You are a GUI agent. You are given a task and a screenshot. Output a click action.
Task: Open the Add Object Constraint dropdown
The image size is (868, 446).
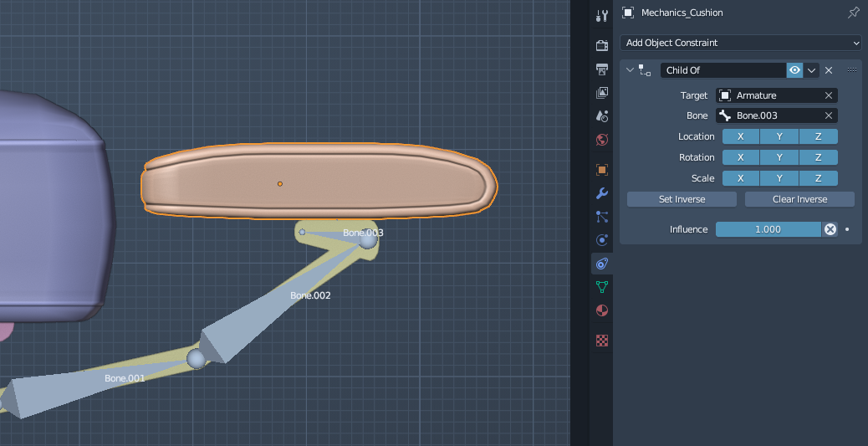(x=740, y=43)
